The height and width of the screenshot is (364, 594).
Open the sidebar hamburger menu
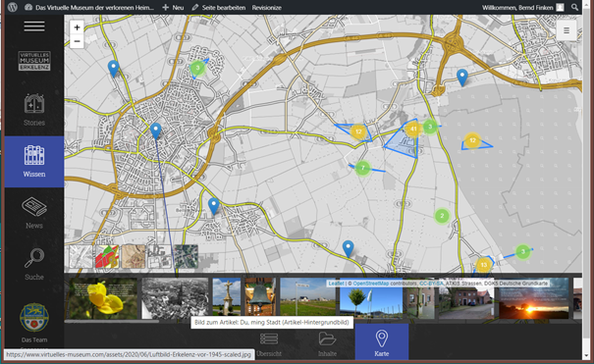34,26
